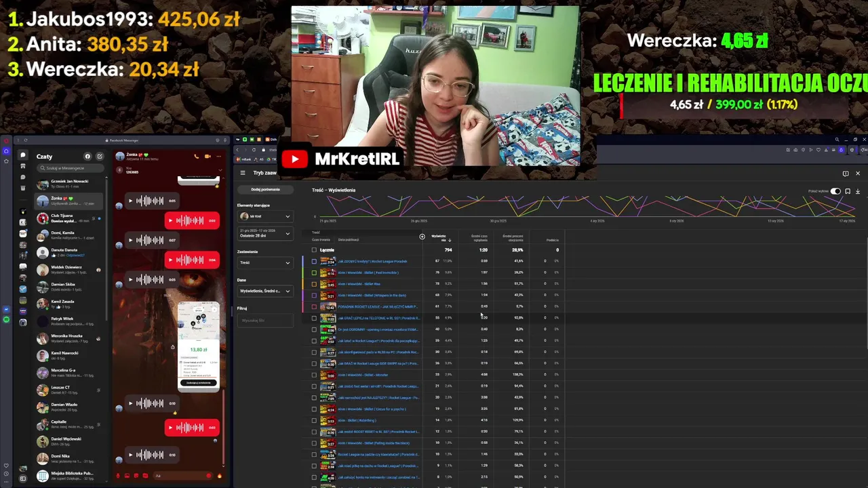
Task: Open YouTube Studio hamburger menu
Action: (243, 173)
